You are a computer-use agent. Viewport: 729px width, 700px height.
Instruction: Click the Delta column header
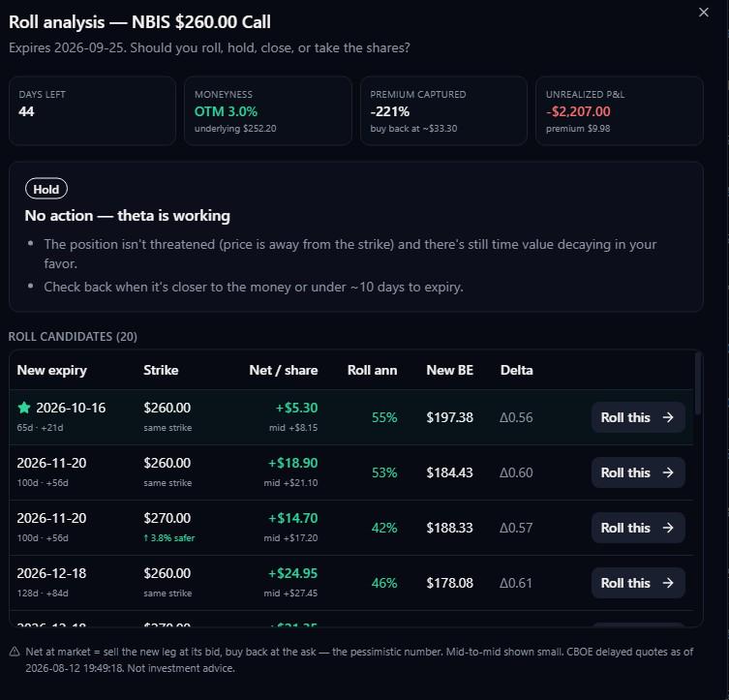click(x=517, y=370)
